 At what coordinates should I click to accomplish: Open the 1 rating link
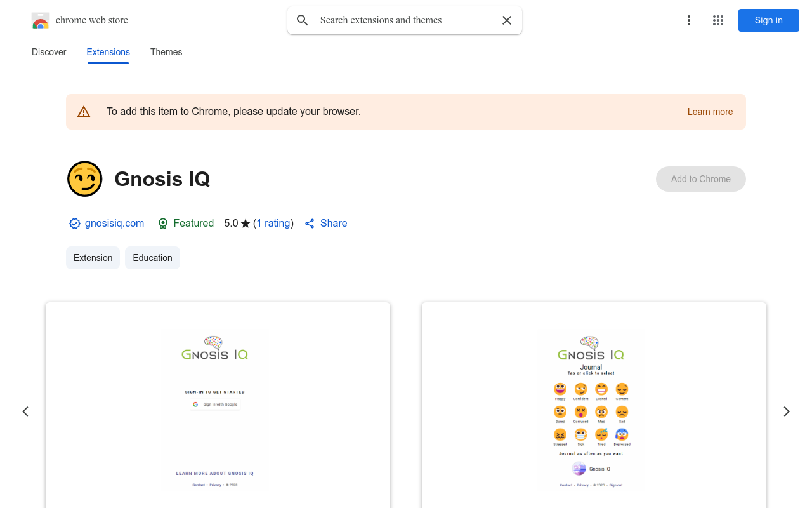pos(273,224)
